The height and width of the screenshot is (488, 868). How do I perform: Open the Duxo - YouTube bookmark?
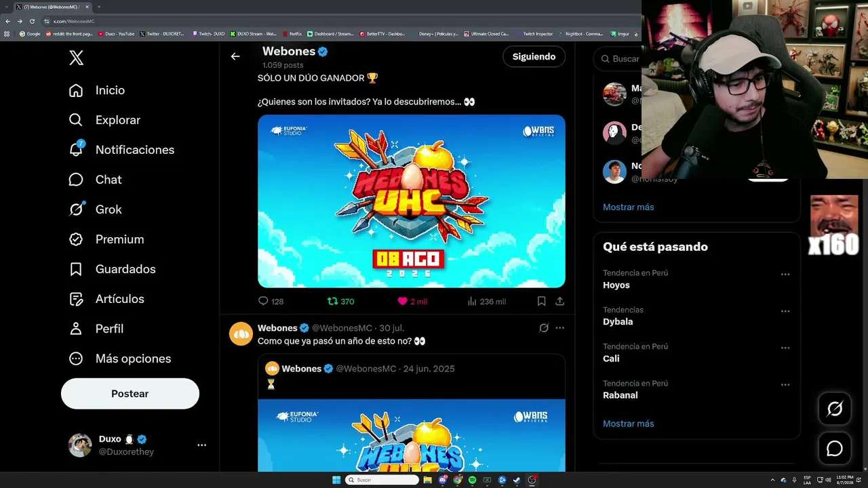117,34
